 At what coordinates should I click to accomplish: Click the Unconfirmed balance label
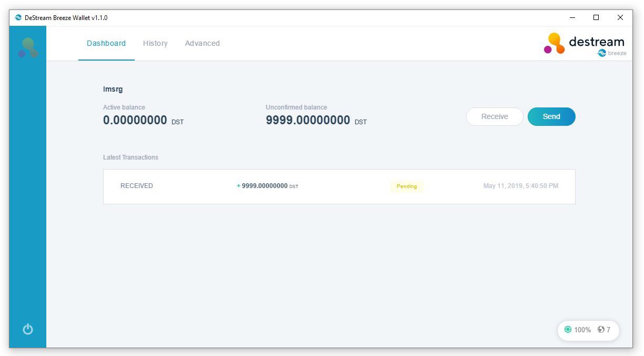tap(296, 107)
